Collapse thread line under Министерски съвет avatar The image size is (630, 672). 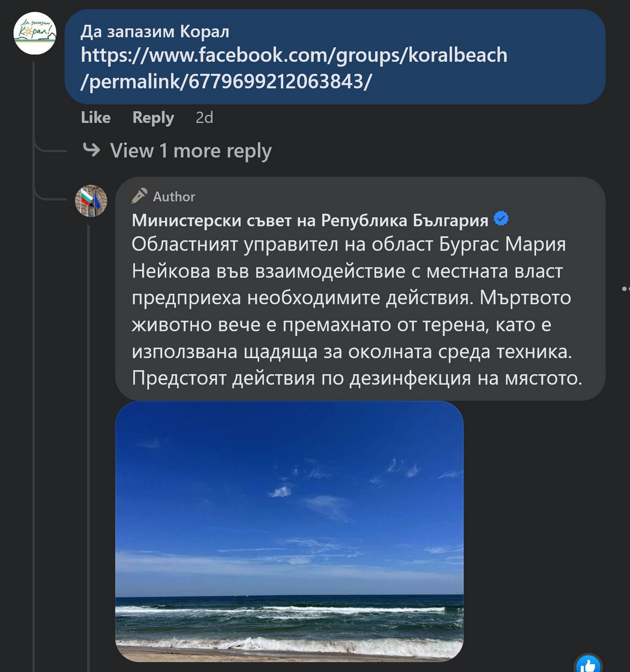[x=89, y=439]
